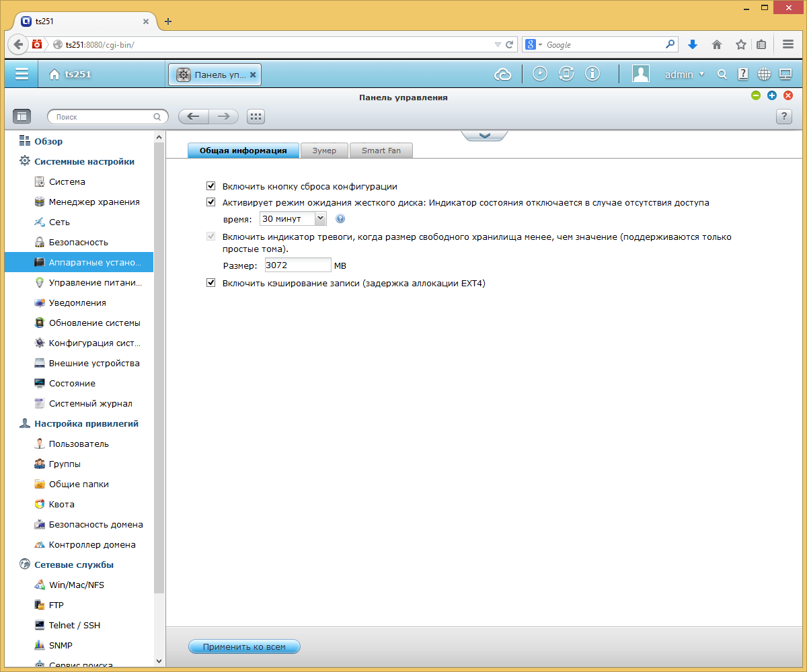
Task: Open URL history dropdown arrow
Action: [498, 44]
